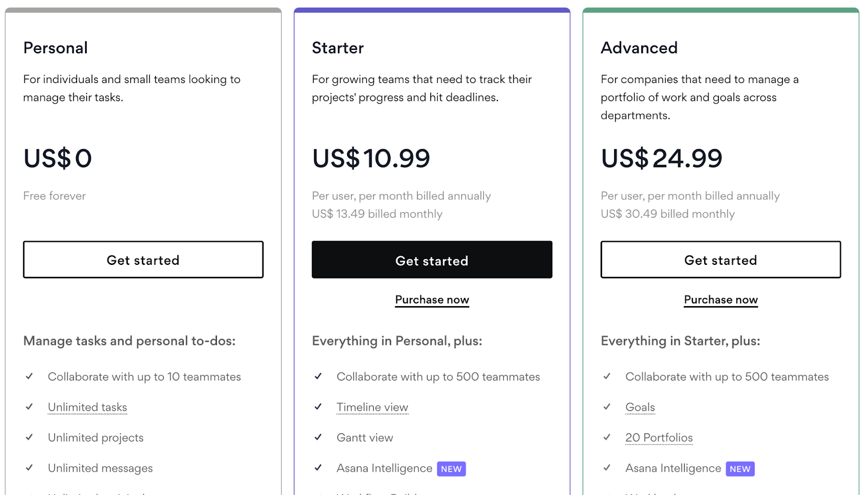868x495 pixels.
Task: Click the Starter plan heading
Action: pos(337,48)
